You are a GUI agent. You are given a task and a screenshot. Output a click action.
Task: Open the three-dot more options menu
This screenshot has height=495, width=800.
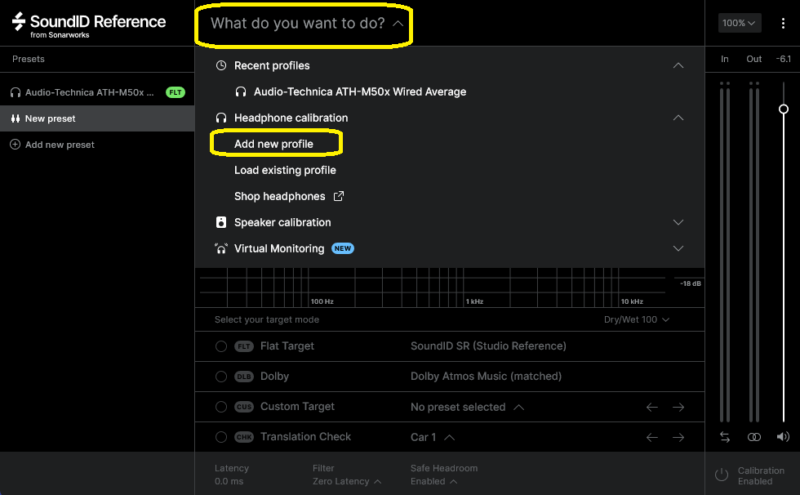783,23
